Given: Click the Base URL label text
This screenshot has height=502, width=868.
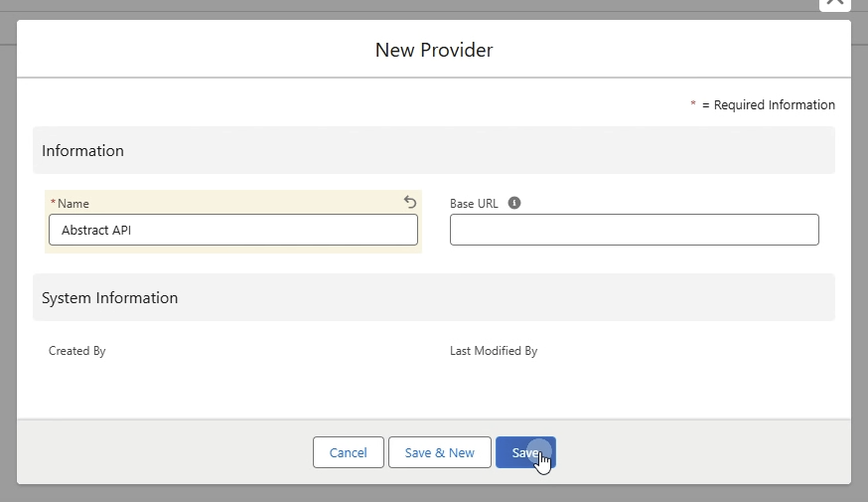Looking at the screenshot, I should (x=474, y=204).
